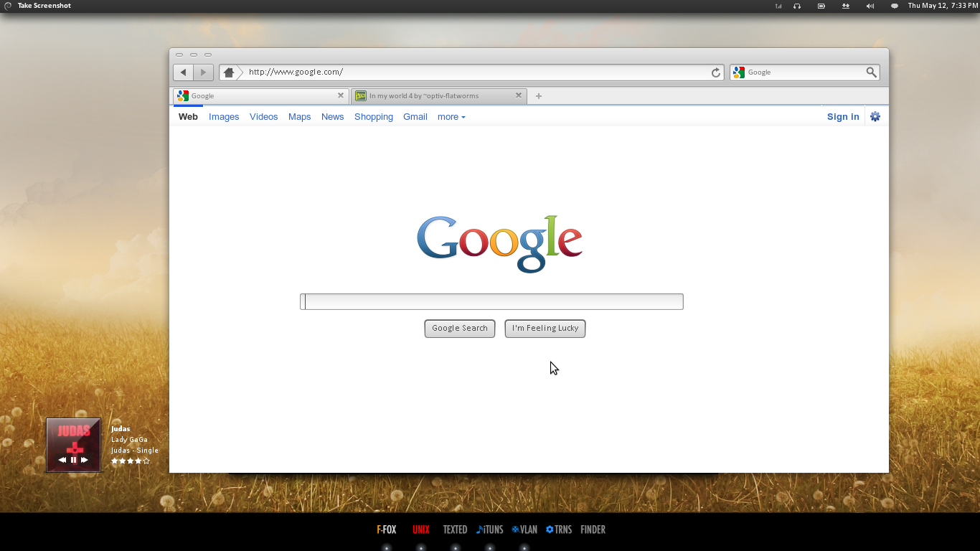The width and height of the screenshot is (980, 551).
Task: Open the home page via house icon
Action: (x=229, y=72)
